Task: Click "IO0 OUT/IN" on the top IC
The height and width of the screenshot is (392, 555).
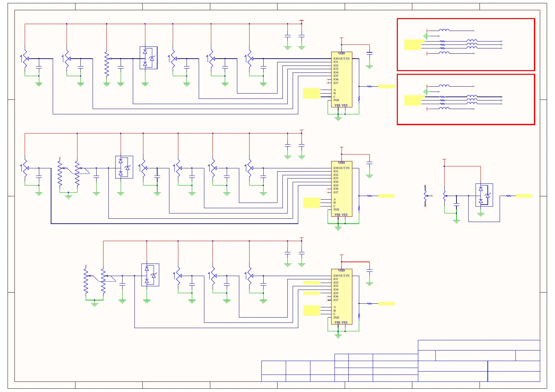Action: (x=341, y=59)
